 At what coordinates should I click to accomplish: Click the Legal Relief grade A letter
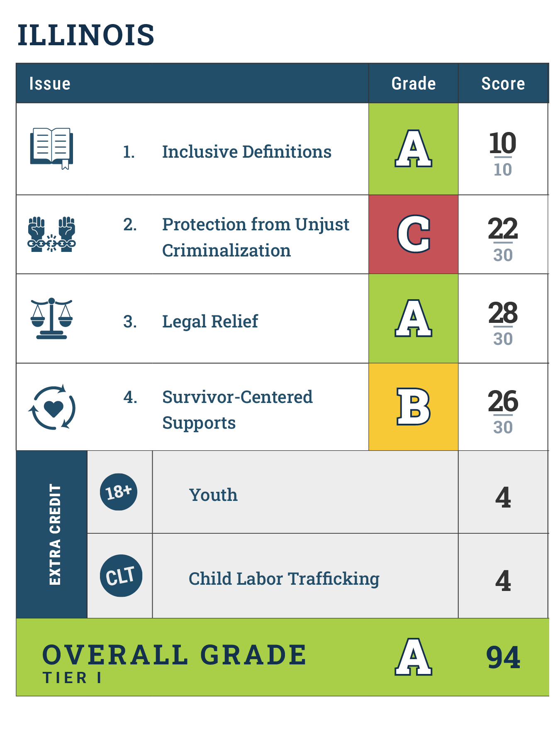pos(413,318)
